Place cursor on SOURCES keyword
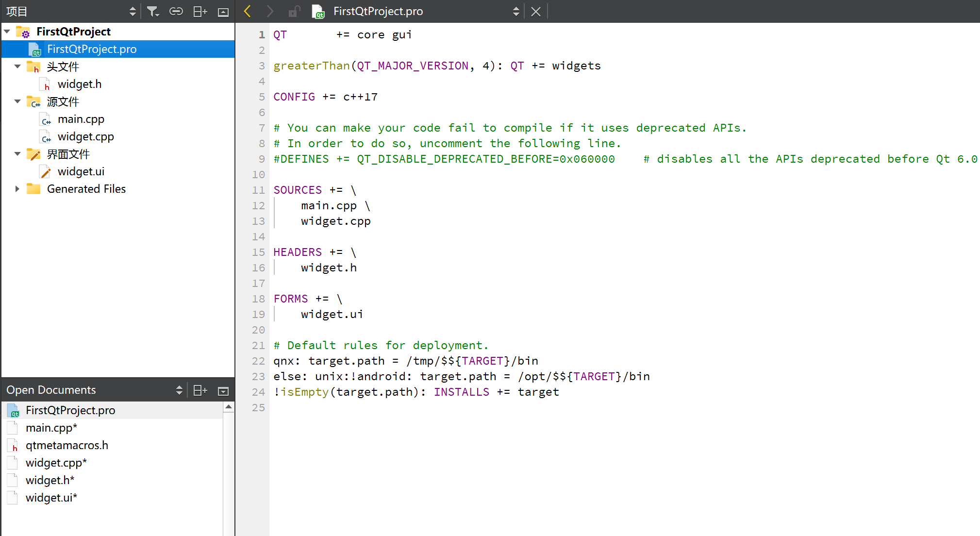The image size is (980, 536). pos(298,190)
